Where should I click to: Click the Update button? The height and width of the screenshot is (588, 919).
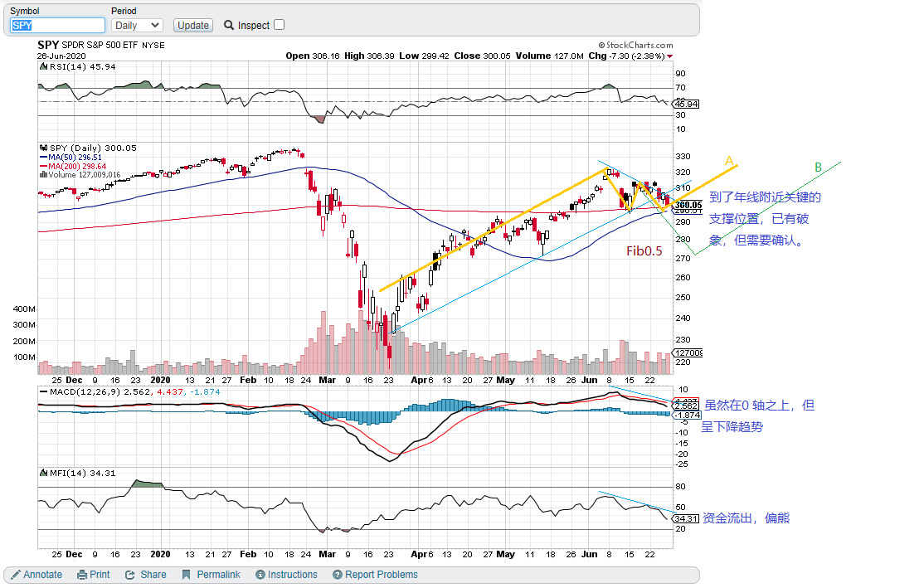[x=192, y=25]
